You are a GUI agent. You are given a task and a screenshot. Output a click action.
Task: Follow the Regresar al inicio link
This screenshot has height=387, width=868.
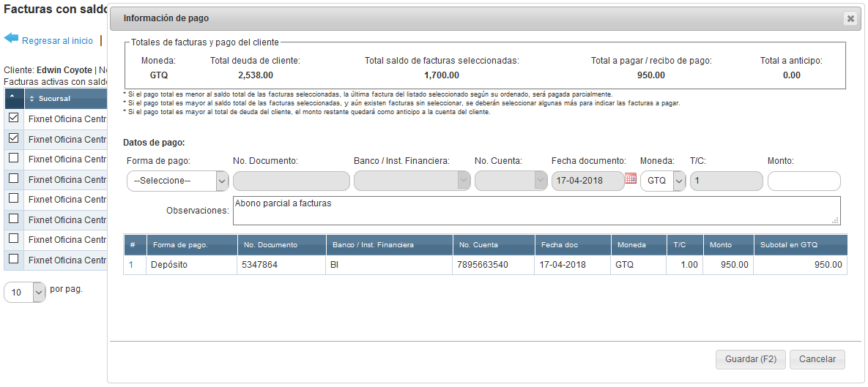coord(57,41)
